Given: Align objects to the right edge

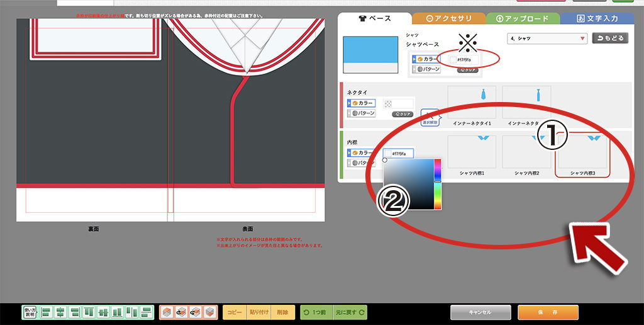Looking at the screenshot, I should [74, 312].
